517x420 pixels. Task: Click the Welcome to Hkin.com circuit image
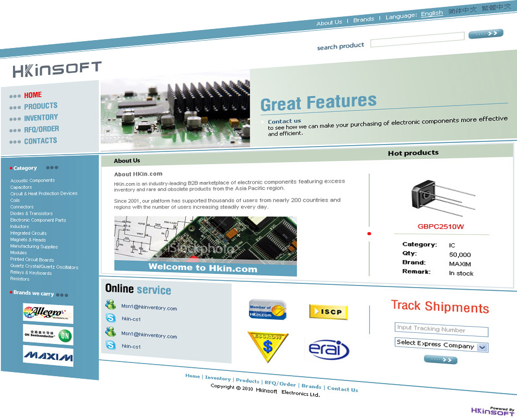[205, 246]
